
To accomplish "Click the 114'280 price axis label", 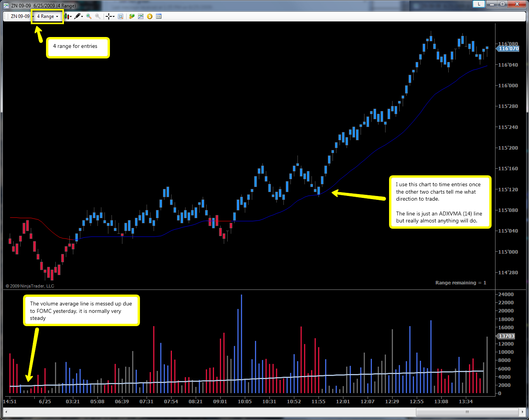I will [x=508, y=273].
